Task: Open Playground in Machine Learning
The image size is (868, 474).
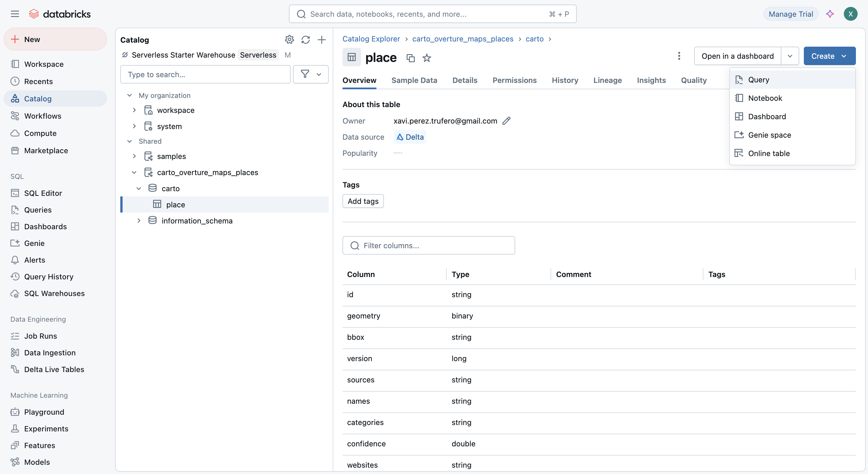Action: [55, 412]
